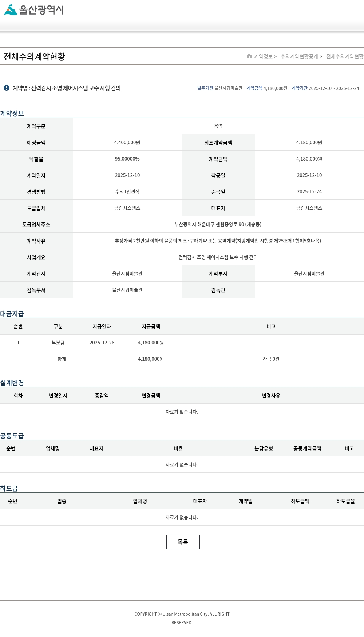Image resolution: width=364 pixels, height=637 pixels.
Task: Click the Ulsan Metropolitan City logo
Action: 34,10
